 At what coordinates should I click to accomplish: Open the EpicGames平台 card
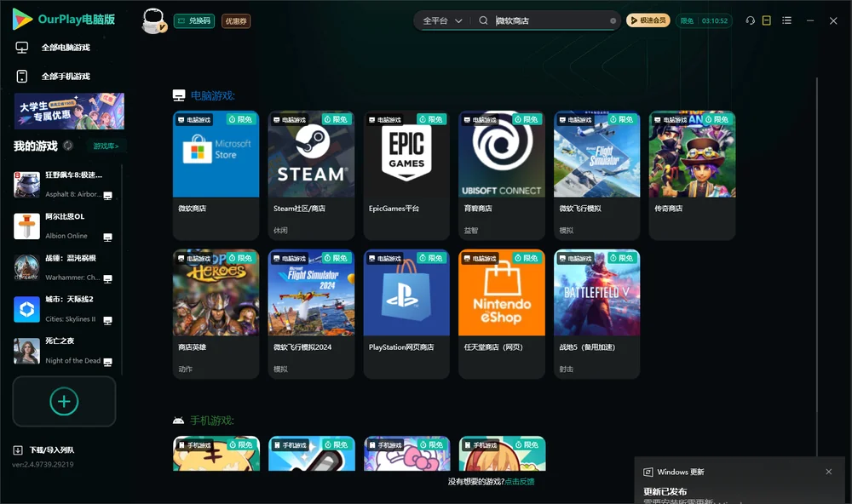[406, 175]
